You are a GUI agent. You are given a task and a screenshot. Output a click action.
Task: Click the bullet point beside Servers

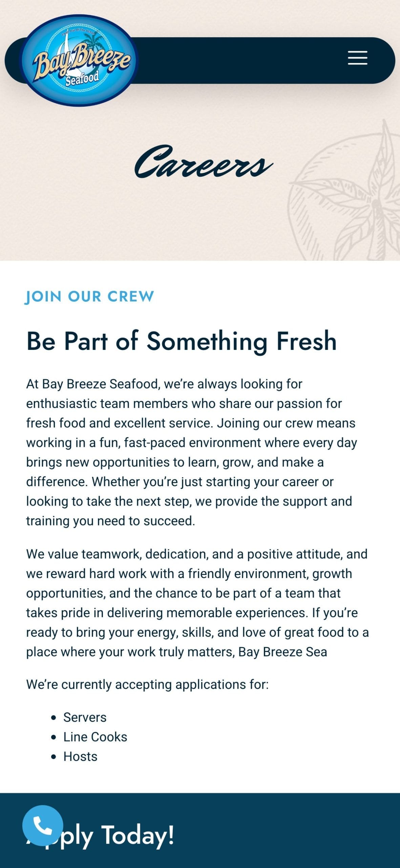tap(53, 718)
